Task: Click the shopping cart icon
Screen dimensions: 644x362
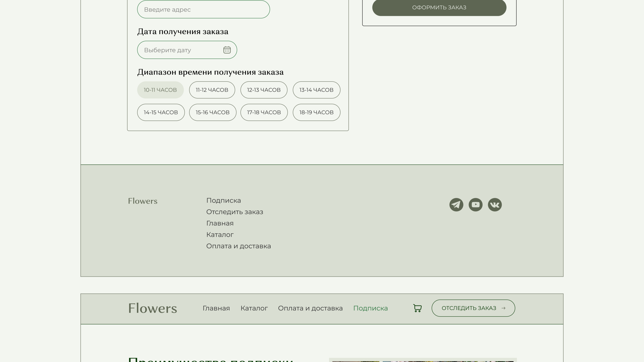Action: coord(417,308)
